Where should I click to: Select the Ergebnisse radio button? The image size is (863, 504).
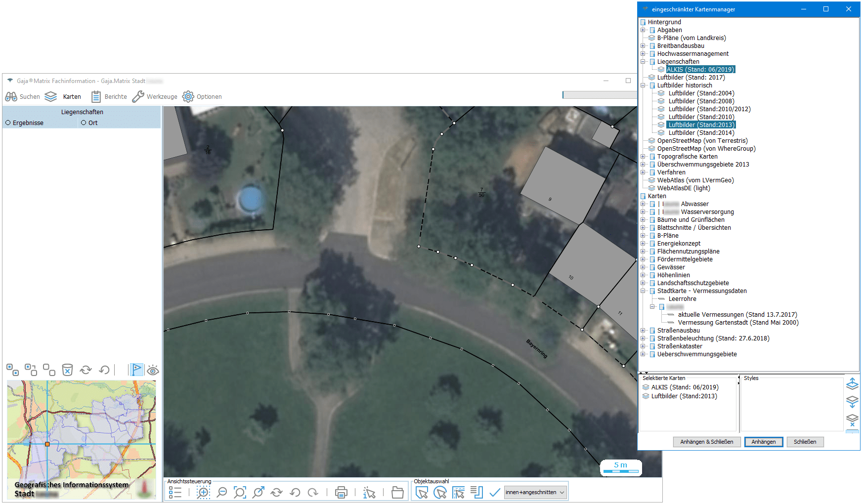point(8,123)
